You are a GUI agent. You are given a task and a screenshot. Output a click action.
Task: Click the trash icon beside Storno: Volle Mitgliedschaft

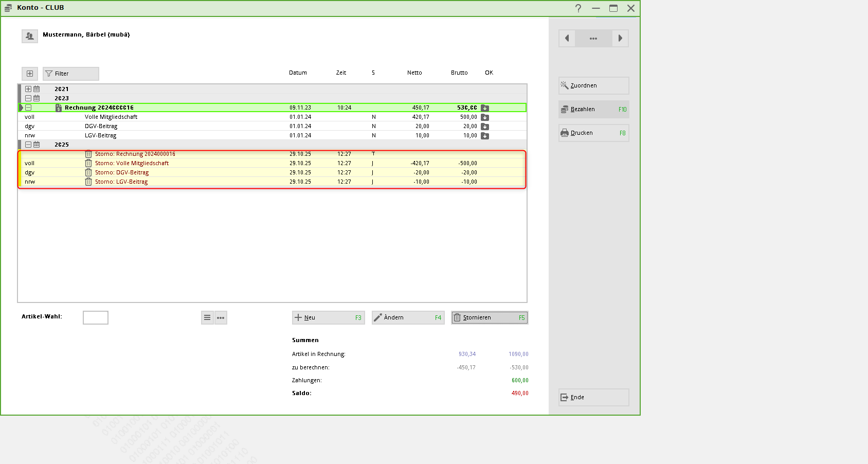click(x=88, y=163)
